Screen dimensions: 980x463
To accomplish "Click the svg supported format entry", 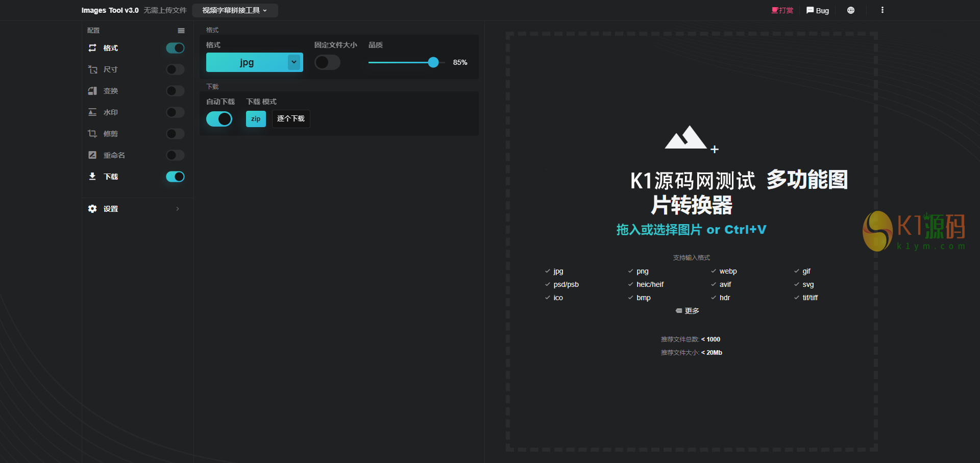I will pyautogui.click(x=804, y=284).
